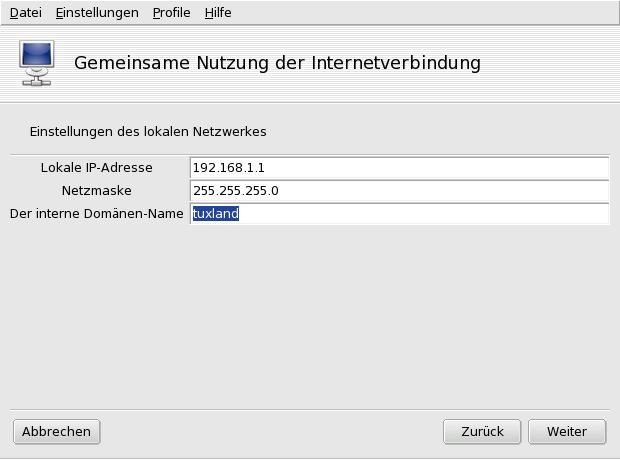Viewport: 620px width, 460px height.
Task: Open the Hilfe menu
Action: (217, 13)
